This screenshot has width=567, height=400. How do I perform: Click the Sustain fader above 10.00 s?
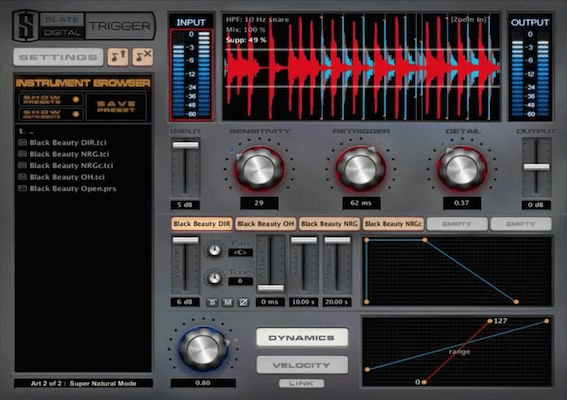[x=304, y=240]
